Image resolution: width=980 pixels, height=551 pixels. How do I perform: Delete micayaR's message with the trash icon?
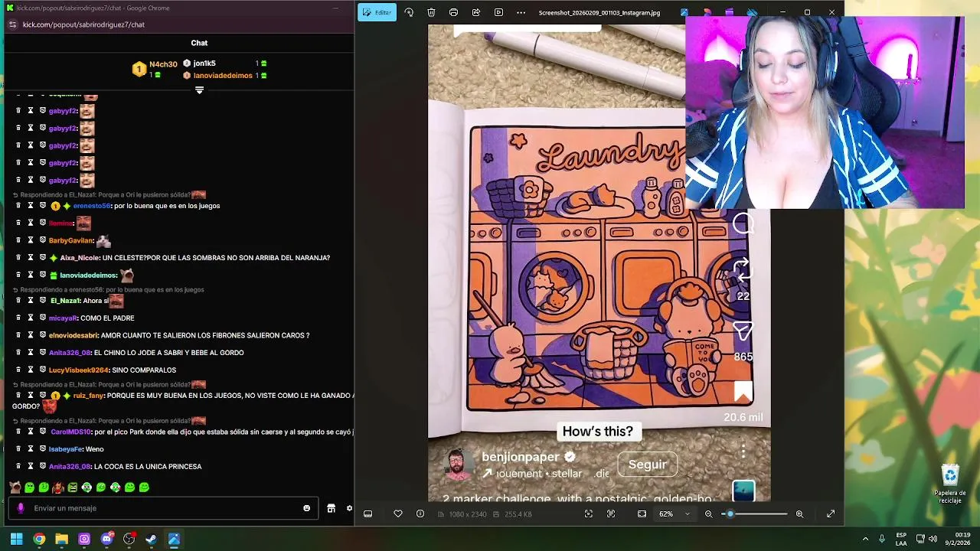(x=18, y=318)
